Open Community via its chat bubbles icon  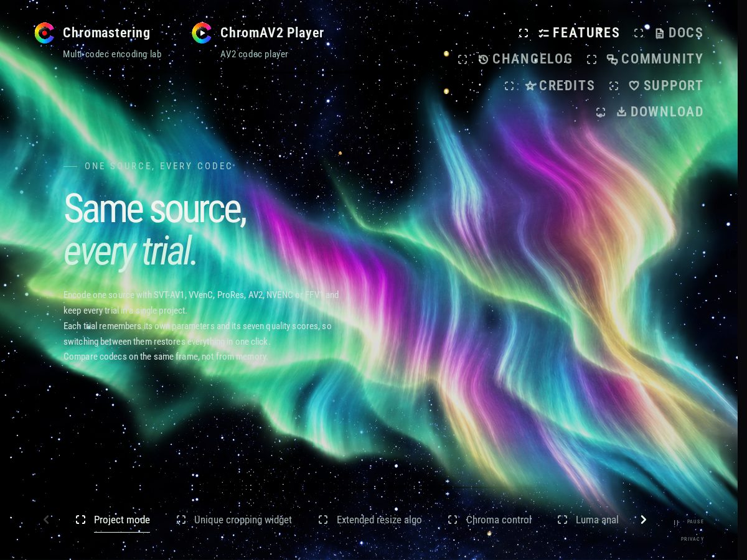click(x=613, y=60)
